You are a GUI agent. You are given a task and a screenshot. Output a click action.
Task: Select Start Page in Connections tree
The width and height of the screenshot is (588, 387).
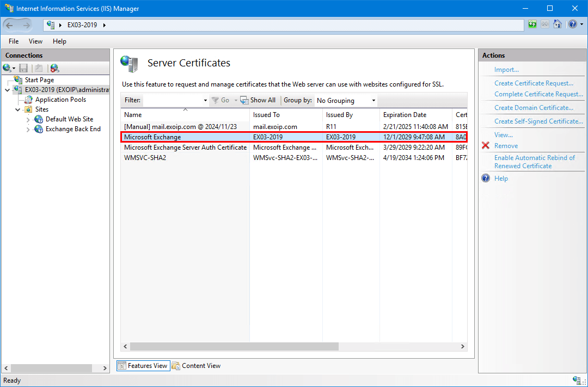(x=39, y=80)
